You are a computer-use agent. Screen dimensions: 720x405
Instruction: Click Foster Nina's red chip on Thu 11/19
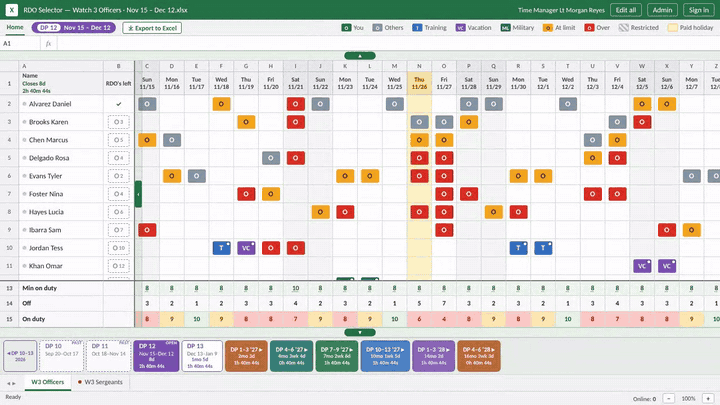click(x=246, y=194)
